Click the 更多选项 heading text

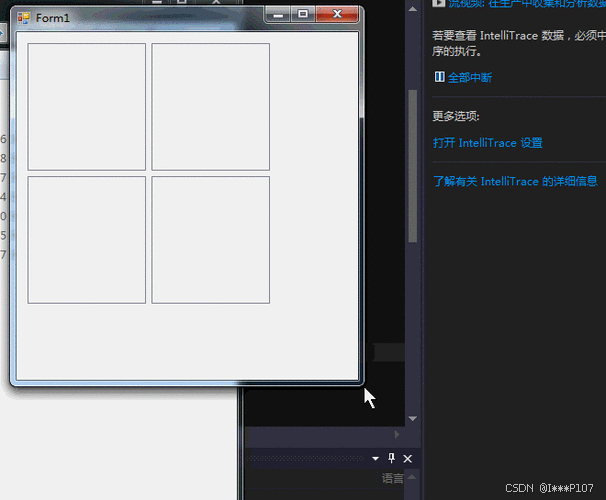(x=456, y=116)
